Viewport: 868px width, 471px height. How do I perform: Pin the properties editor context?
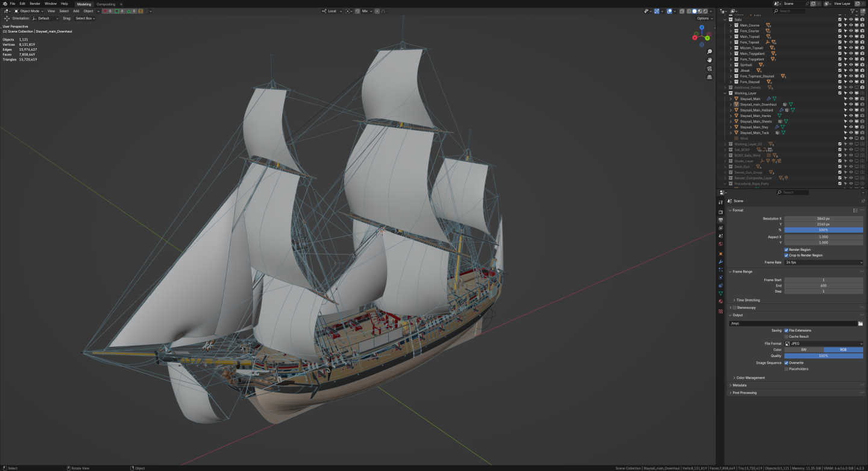tap(863, 201)
